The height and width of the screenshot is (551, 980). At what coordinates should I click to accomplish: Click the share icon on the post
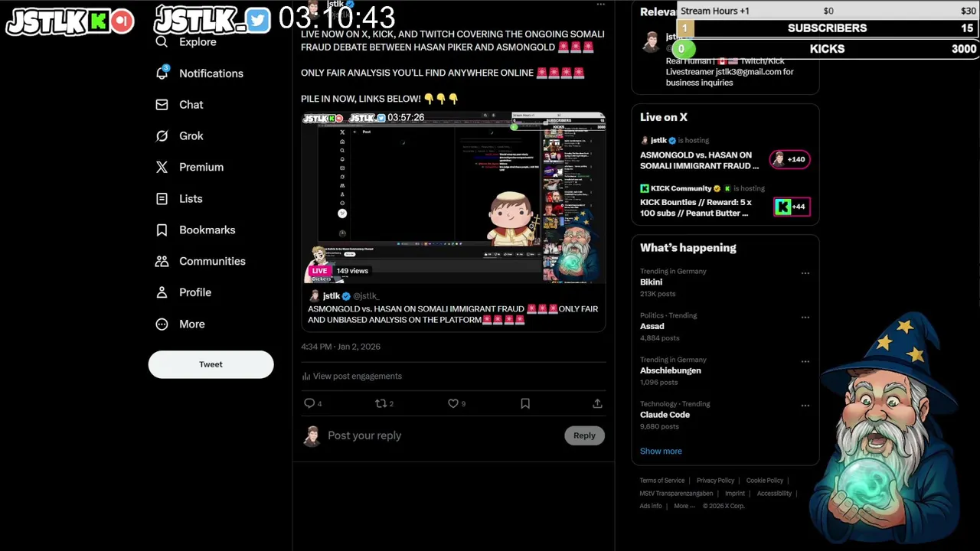[x=597, y=403]
